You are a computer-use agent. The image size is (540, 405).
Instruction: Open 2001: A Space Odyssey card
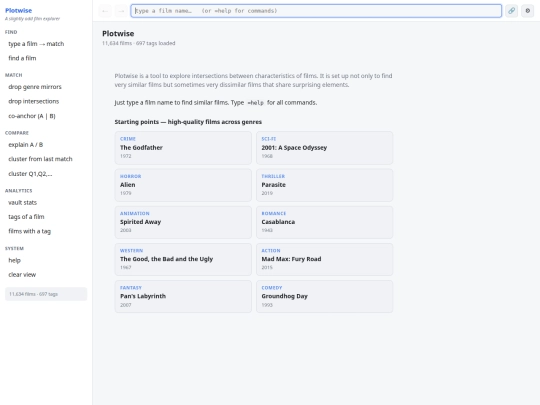pos(324,148)
